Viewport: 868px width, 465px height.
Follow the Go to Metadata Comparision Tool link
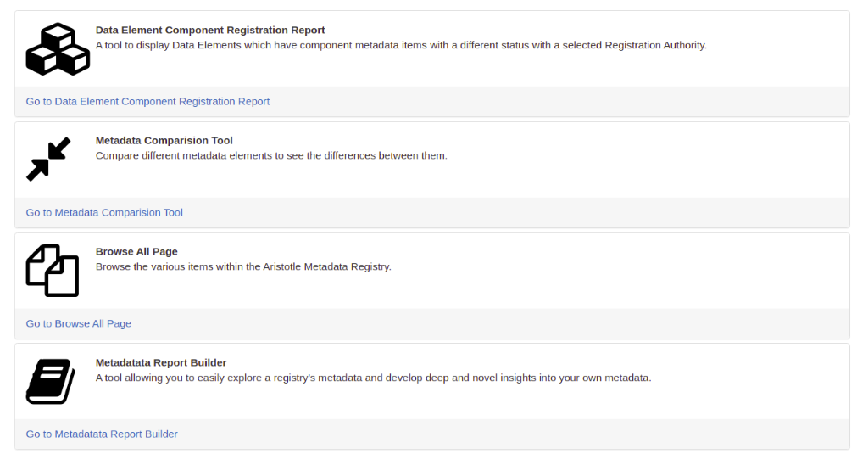click(x=104, y=212)
